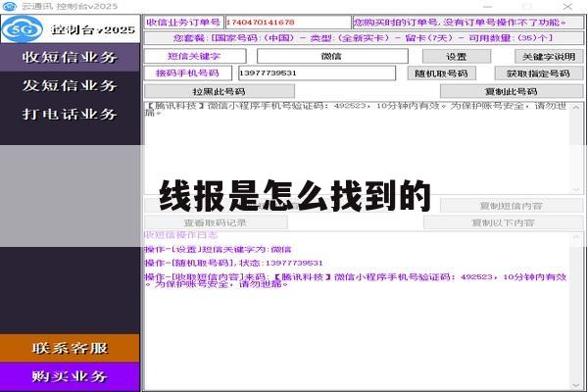
Task: Click 拉黑此号码 button
Action: [220, 91]
